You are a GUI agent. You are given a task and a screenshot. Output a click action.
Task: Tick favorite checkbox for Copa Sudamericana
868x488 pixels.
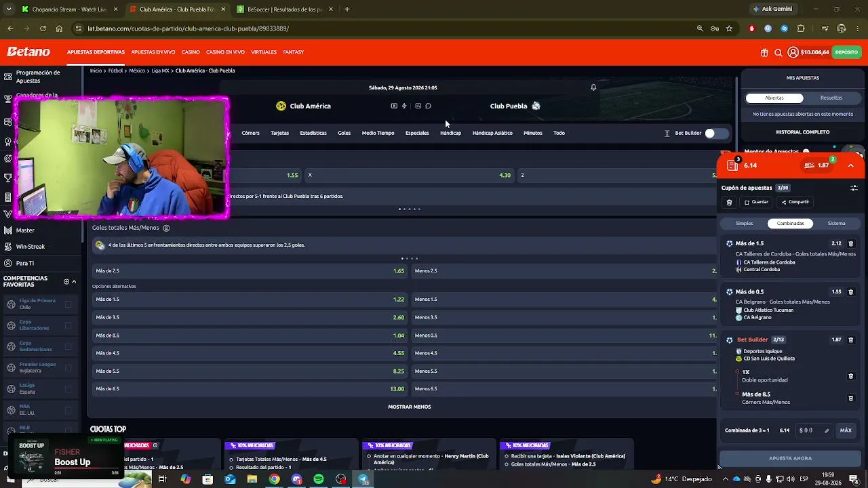[68, 346]
